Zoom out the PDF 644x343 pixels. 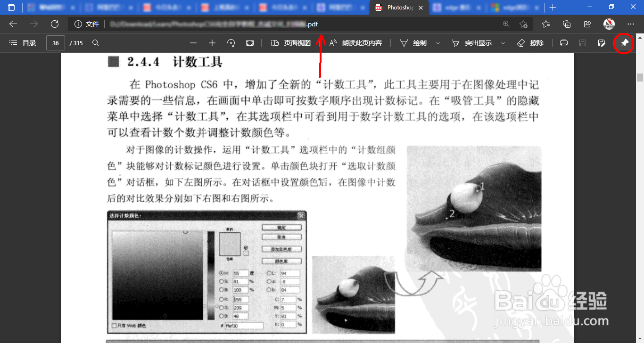193,43
